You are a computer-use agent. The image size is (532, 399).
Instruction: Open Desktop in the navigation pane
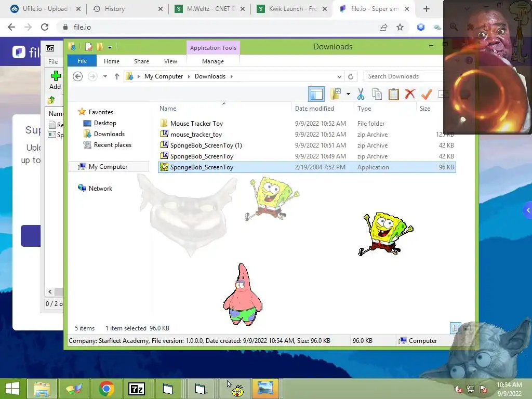[x=100, y=123]
